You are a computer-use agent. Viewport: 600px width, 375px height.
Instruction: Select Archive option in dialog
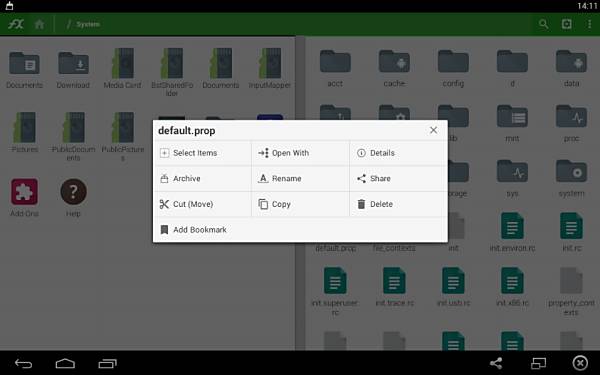click(x=202, y=179)
